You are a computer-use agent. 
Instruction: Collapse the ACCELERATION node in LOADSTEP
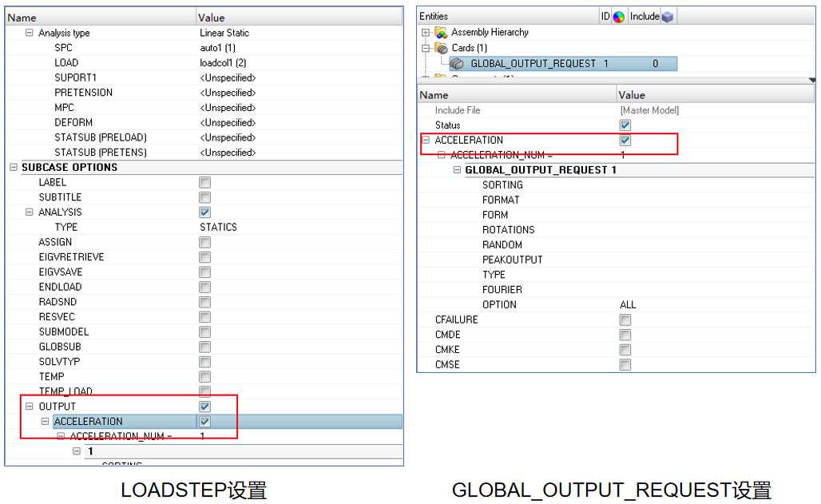click(46, 421)
